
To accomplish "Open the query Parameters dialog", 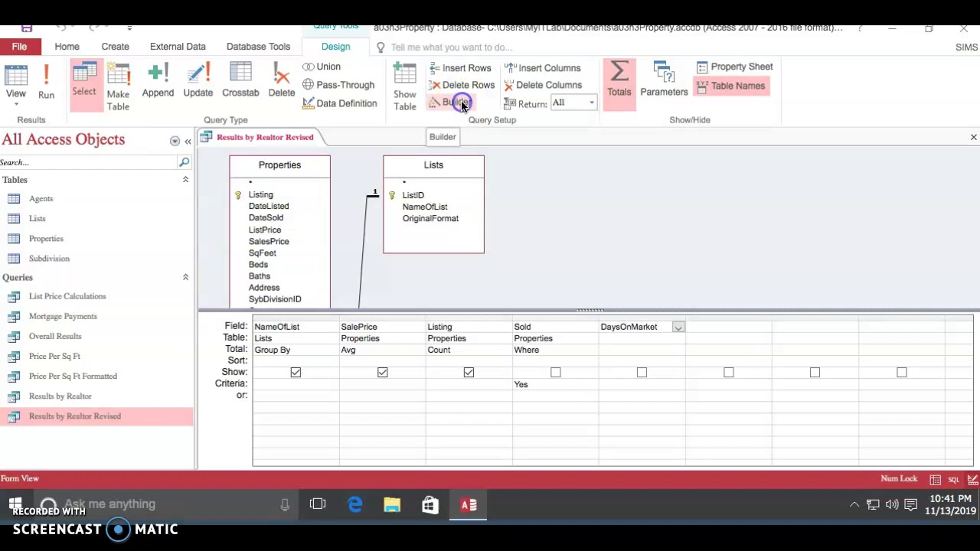I will 664,80.
